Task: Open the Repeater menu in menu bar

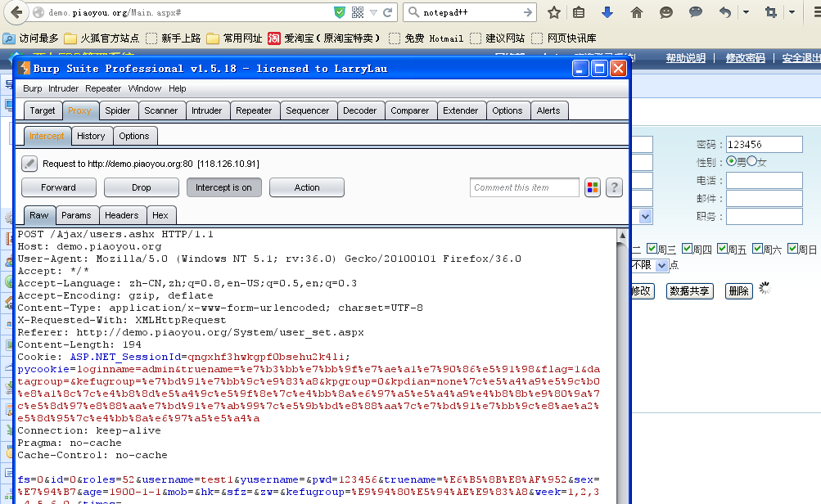Action: click(103, 88)
